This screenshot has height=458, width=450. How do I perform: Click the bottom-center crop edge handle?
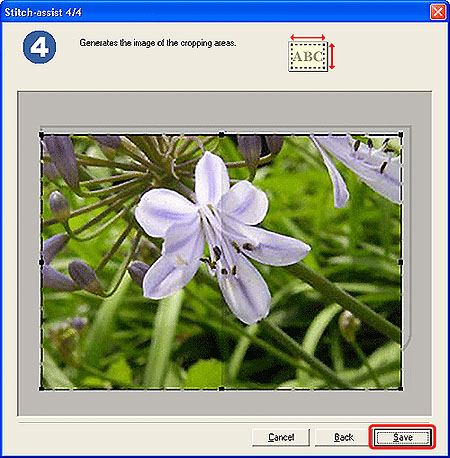pyautogui.click(x=222, y=389)
